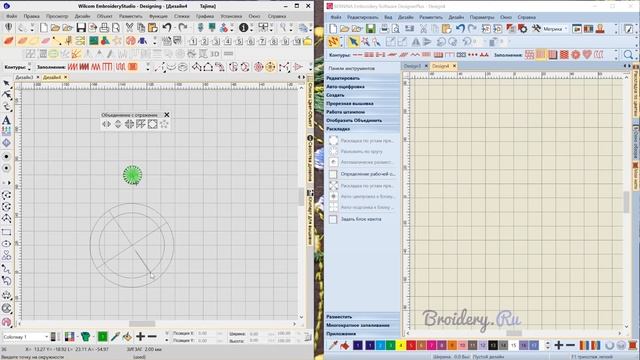The width and height of the screenshot is (640, 360).
Task: Click Save icon in Wilcom toolbar
Action: (81, 28)
